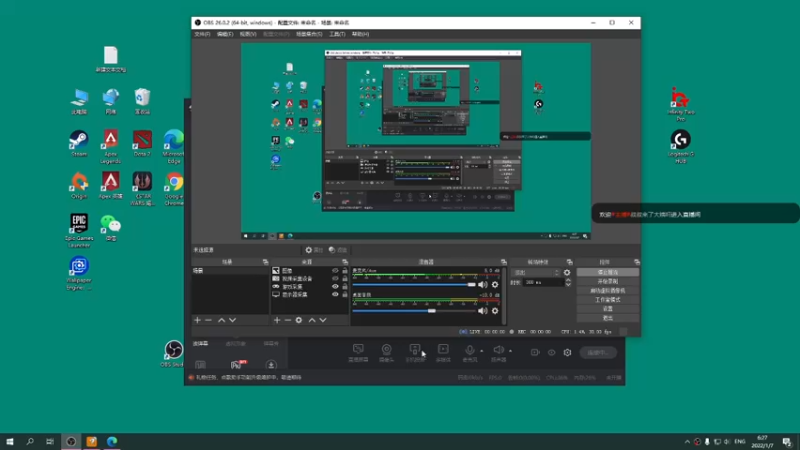Open Desktop Audio settings gear in the mixer
The image size is (800, 450).
(x=495, y=311)
